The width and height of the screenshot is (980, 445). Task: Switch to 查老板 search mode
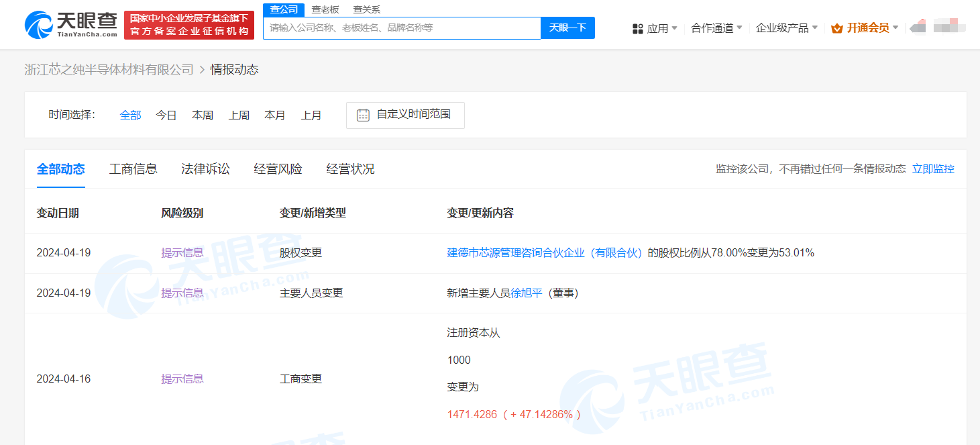point(325,9)
